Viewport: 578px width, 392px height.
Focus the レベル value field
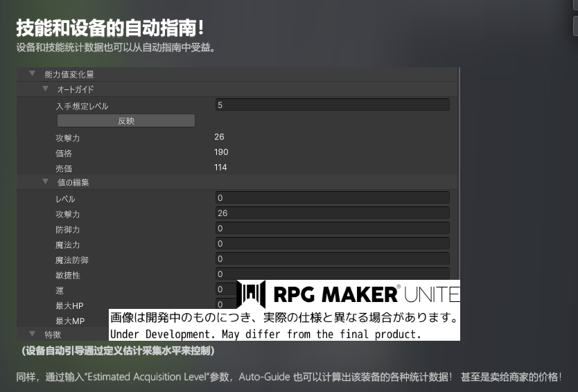(x=333, y=198)
